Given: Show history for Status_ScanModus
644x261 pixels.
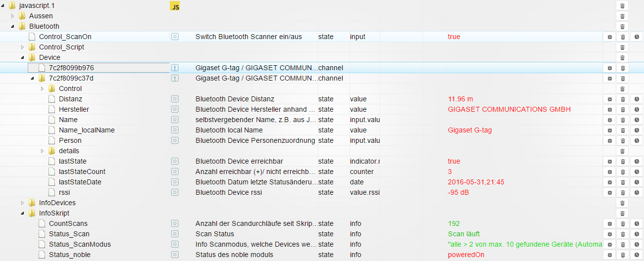Looking at the screenshot, I should pyautogui.click(x=637, y=244).
